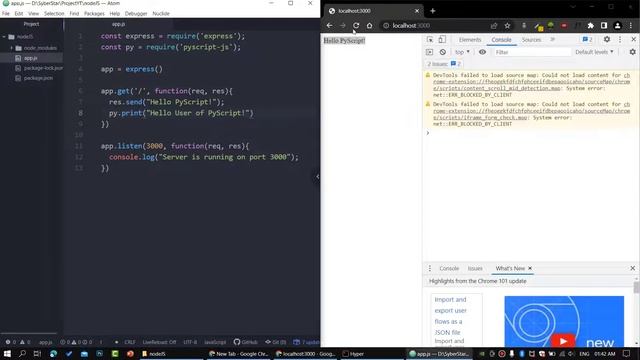Open DevTools settings gear next to issues counter
Screen dimensions: 640x360
click(x=607, y=40)
